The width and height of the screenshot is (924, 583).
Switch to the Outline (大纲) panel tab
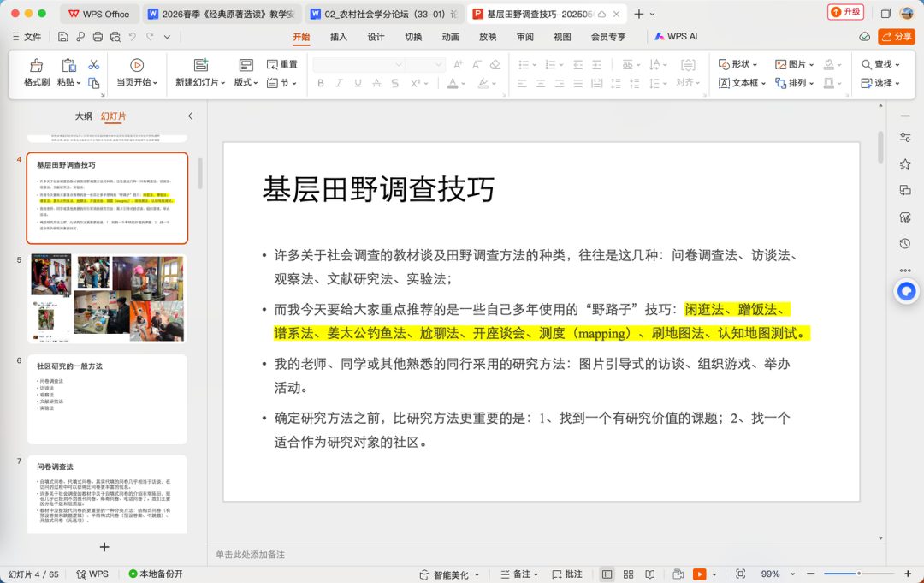click(x=84, y=116)
